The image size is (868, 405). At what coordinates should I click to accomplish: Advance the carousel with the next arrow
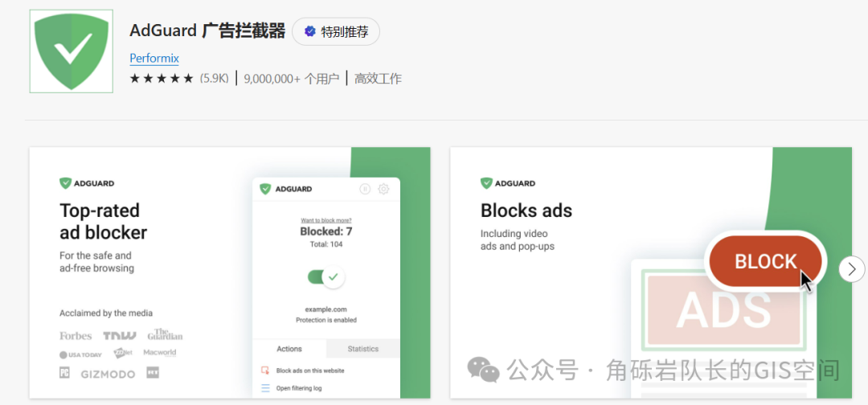(x=851, y=269)
